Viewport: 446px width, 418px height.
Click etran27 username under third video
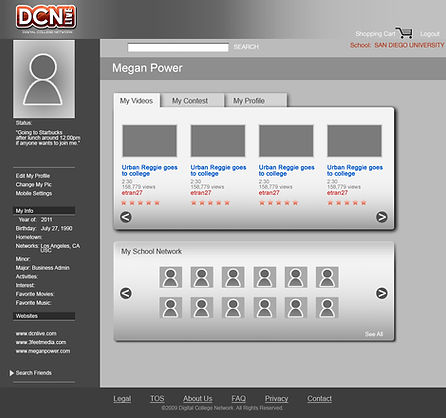(269, 193)
